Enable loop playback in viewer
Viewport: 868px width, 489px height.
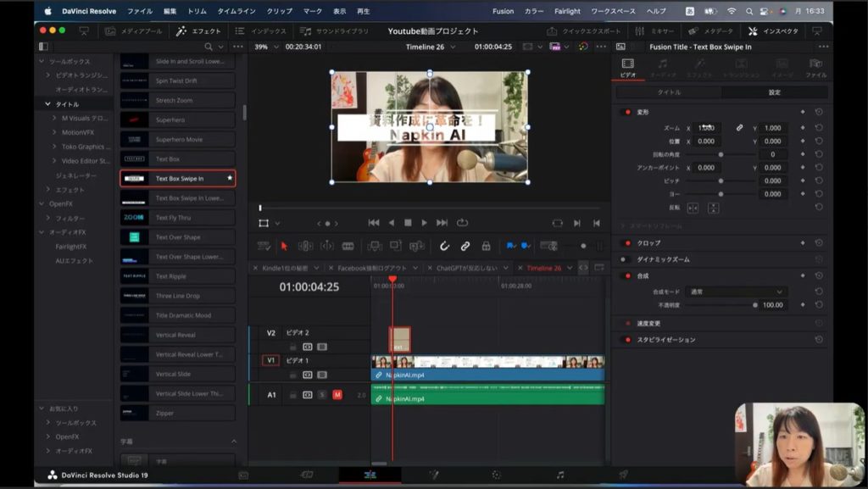(462, 223)
